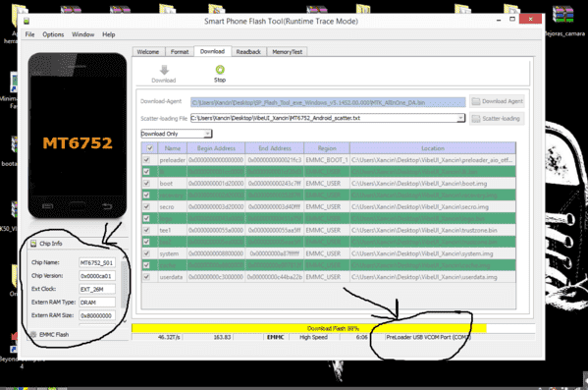Select the userdata.img location cell
Image resolution: width=588 pixels, height=390 pixels.
[x=433, y=277]
